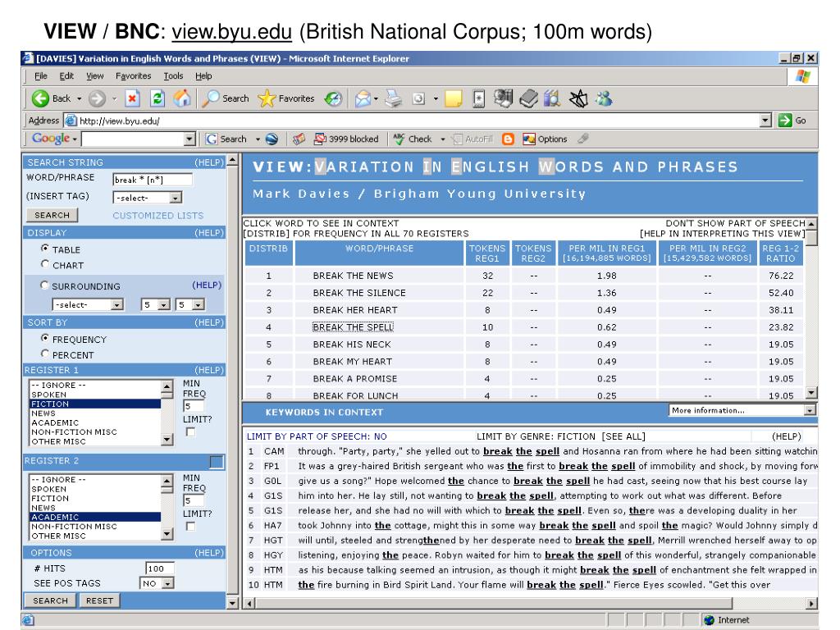This screenshot has width=840, height=630.
Task: Select the SURROUNDING display radio button
Action: point(44,285)
